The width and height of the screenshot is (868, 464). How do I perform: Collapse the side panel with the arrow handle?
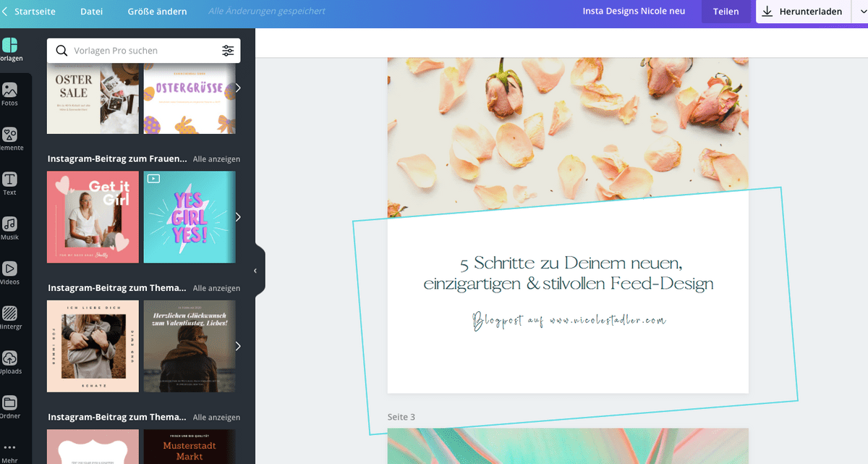coord(255,271)
